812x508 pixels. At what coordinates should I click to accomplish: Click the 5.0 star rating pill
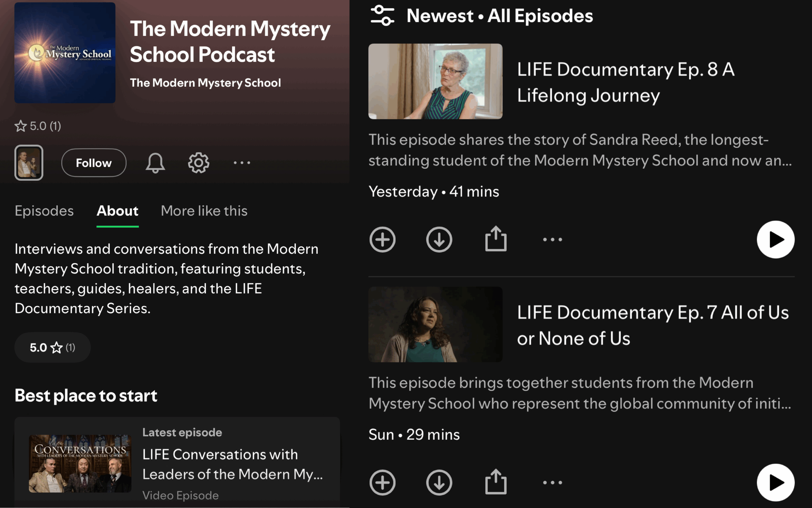[52, 347]
